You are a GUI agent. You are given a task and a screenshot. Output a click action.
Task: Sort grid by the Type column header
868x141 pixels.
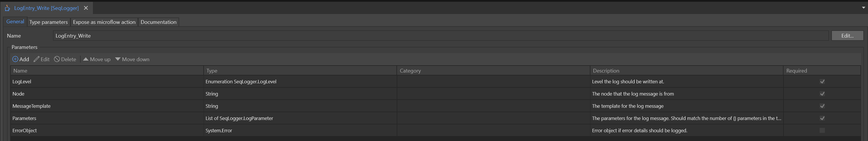(x=212, y=70)
